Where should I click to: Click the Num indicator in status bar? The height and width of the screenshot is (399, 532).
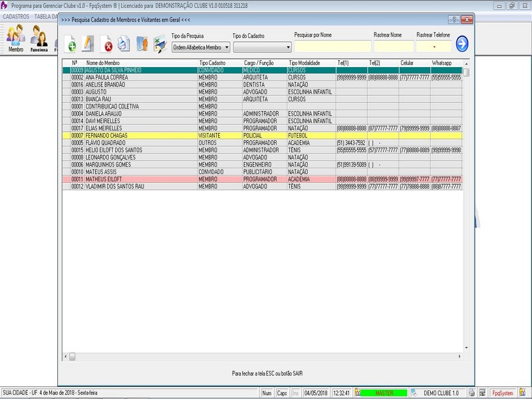click(267, 393)
